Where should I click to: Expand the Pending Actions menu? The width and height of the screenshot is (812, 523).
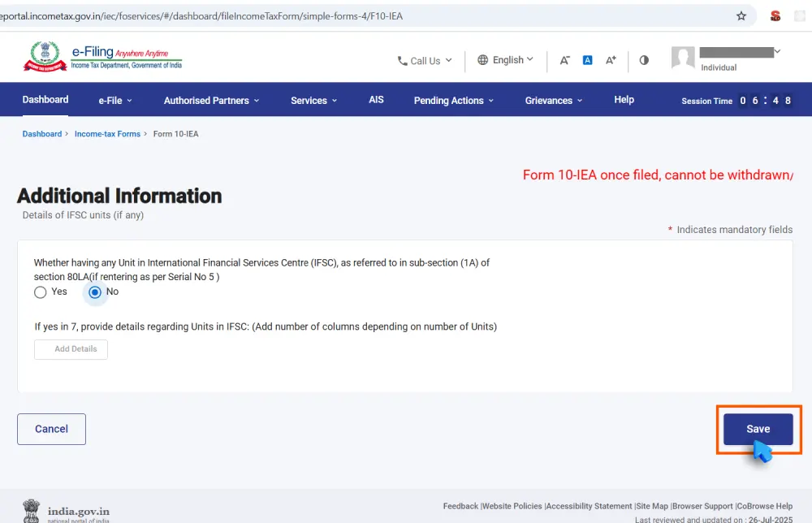(x=453, y=101)
